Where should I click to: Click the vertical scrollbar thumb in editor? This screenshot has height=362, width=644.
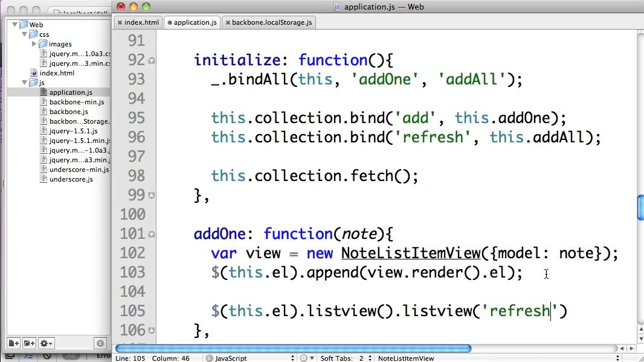pos(640,208)
